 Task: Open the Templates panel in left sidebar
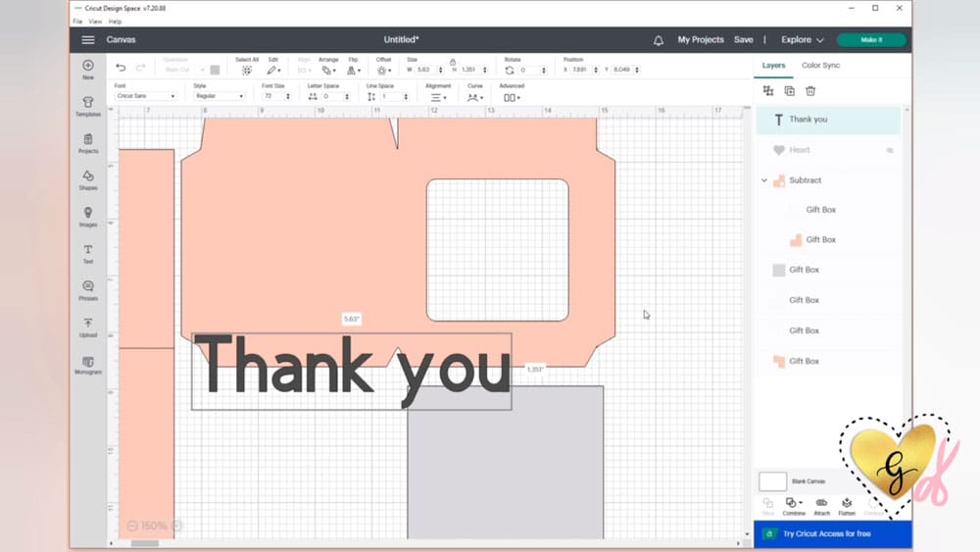click(88, 106)
